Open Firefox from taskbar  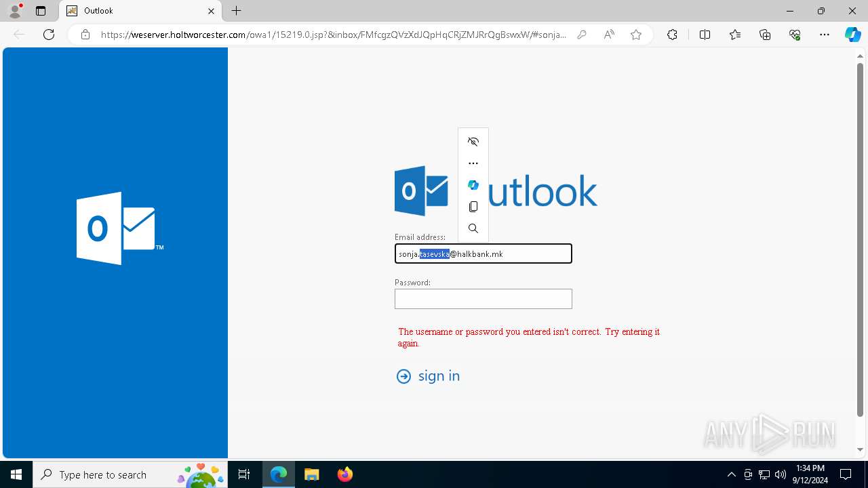(345, 474)
